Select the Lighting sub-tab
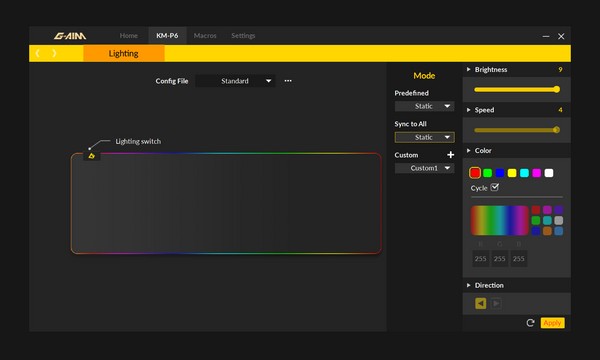The image size is (600, 360). click(x=124, y=53)
